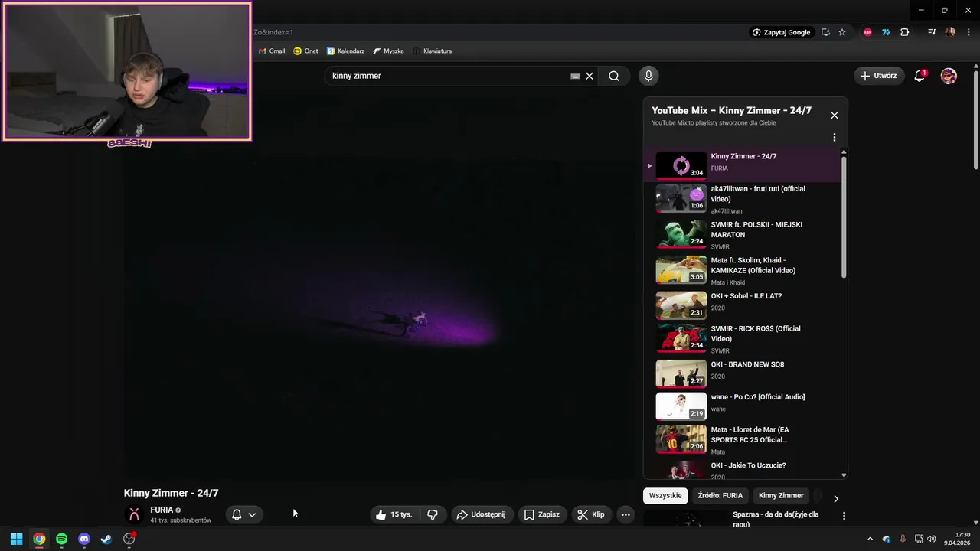
Task: Open the volume speaker tray icon
Action: [931, 539]
